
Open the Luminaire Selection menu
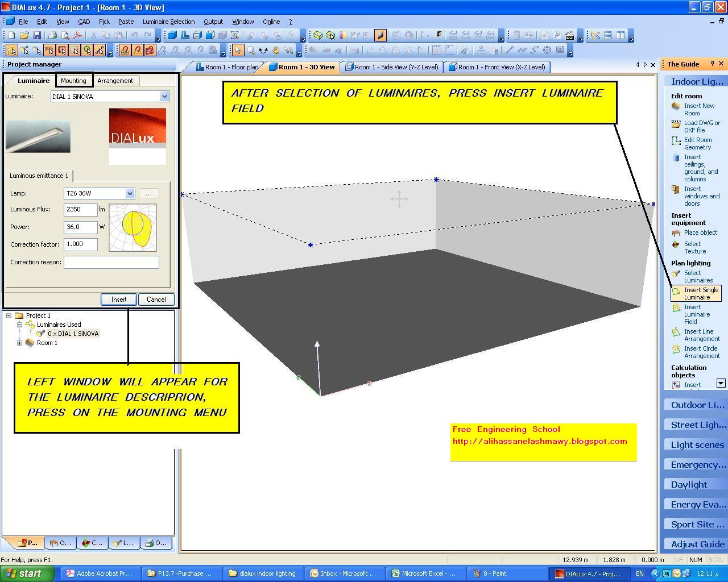point(168,22)
